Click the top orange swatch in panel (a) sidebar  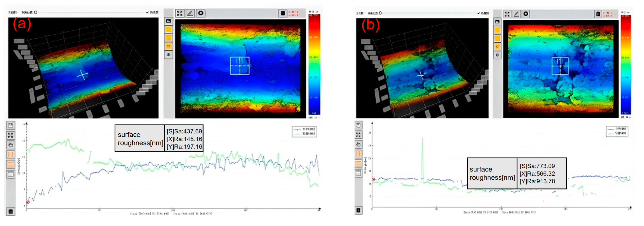click(x=169, y=30)
